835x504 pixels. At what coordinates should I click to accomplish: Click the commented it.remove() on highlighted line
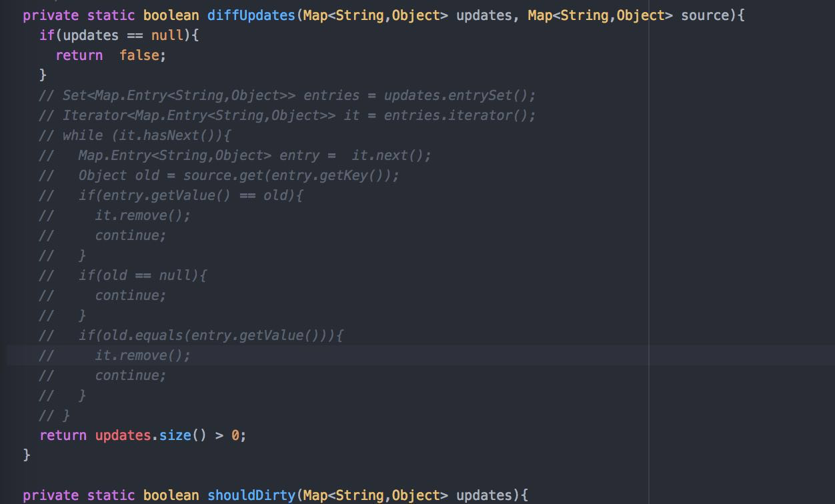coord(140,355)
